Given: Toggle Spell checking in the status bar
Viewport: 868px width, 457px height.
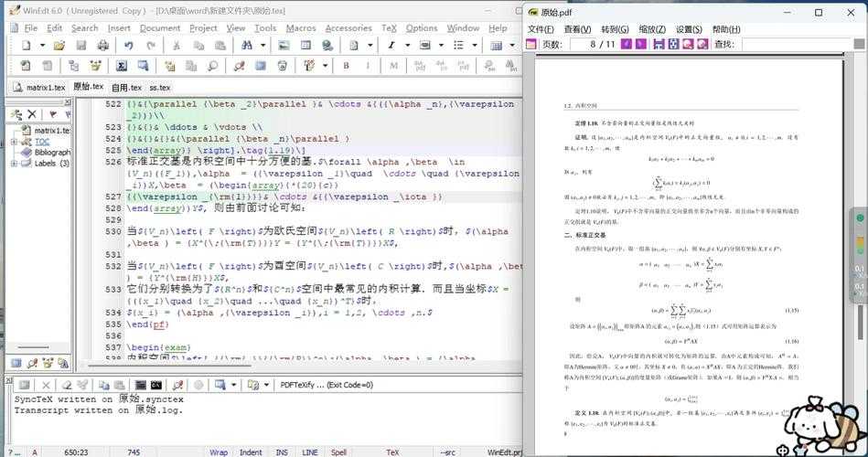Looking at the screenshot, I should coord(338,452).
